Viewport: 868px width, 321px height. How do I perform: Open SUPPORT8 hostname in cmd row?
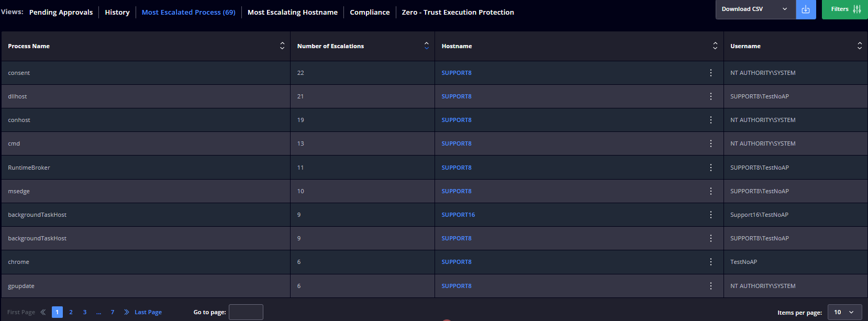(457, 143)
